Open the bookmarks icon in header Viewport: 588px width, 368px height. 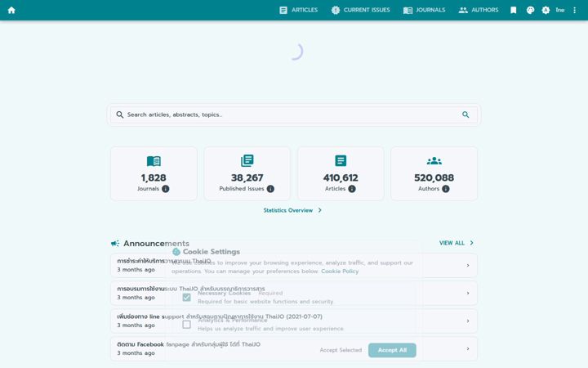pyautogui.click(x=514, y=10)
